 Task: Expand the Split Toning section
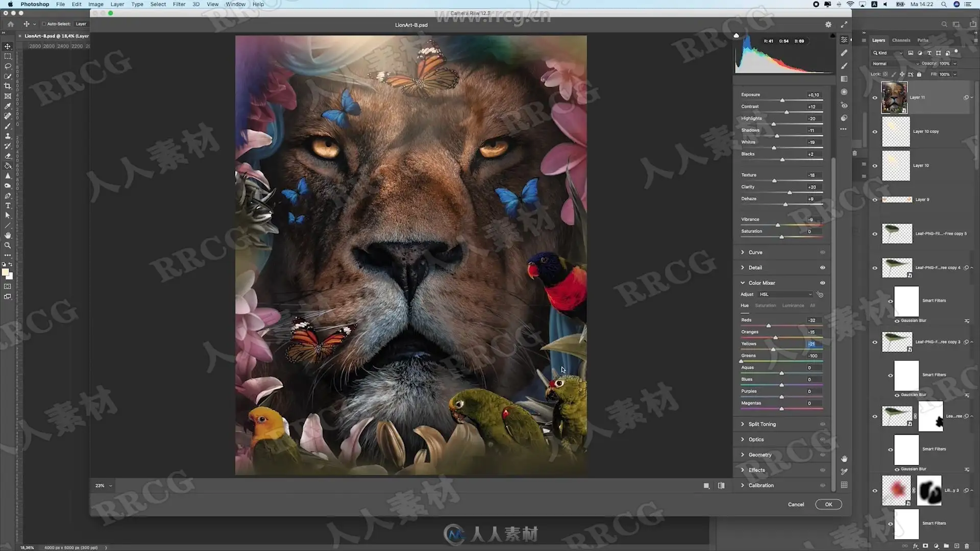[742, 424]
